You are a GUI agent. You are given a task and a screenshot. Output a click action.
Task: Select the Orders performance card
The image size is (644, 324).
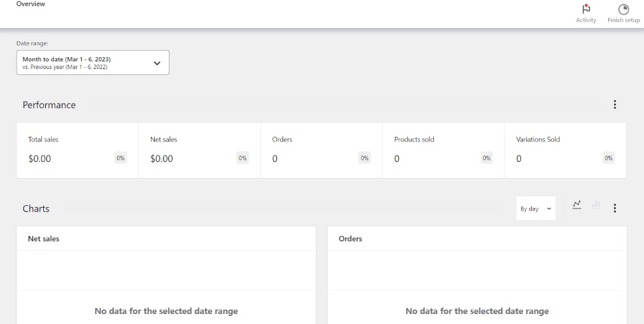click(x=321, y=150)
